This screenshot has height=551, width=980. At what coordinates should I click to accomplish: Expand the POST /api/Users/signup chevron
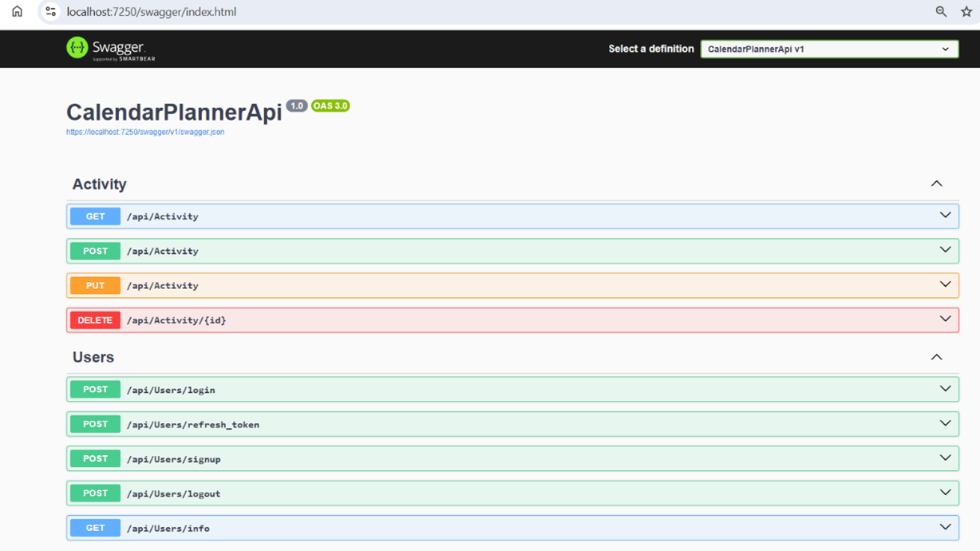tap(945, 458)
